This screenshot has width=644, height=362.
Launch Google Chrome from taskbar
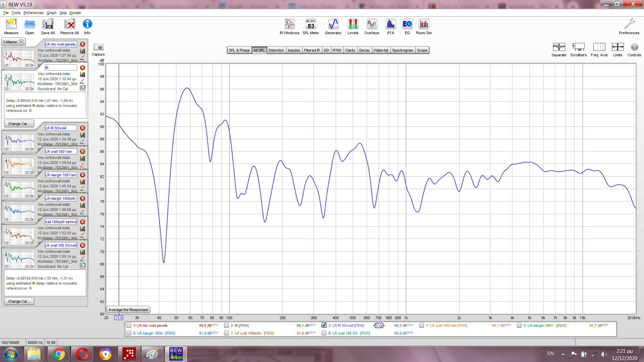pyautogui.click(x=58, y=354)
